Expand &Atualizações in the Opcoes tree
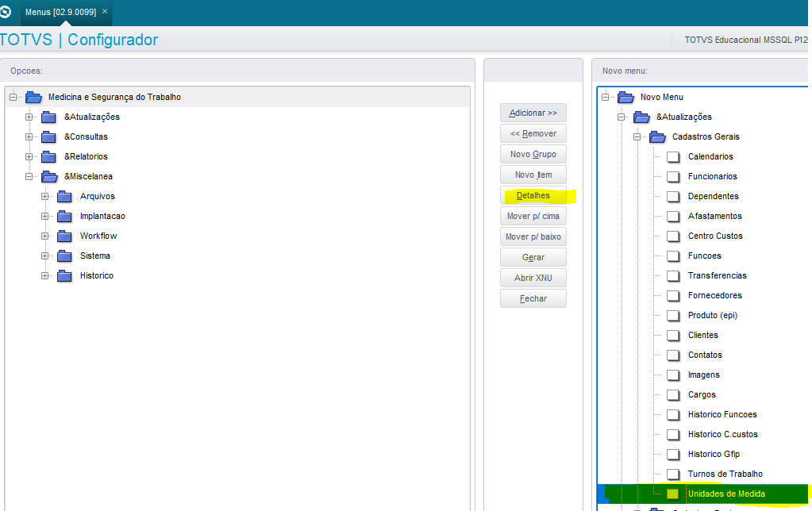The image size is (812, 511). [x=29, y=117]
